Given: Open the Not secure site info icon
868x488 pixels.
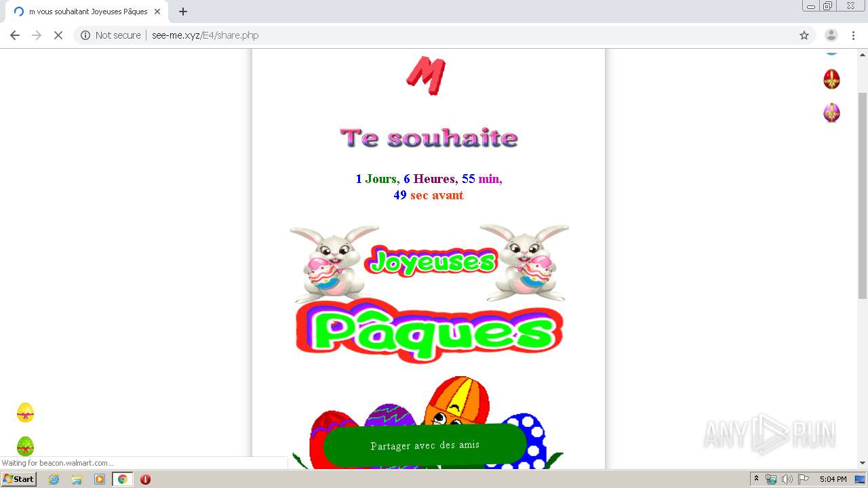Looking at the screenshot, I should pyautogui.click(x=85, y=35).
